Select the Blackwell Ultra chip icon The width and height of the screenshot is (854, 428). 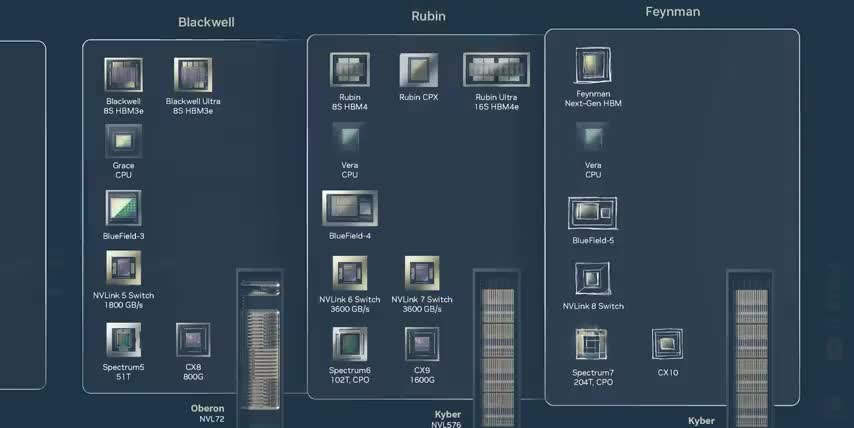pos(193,76)
